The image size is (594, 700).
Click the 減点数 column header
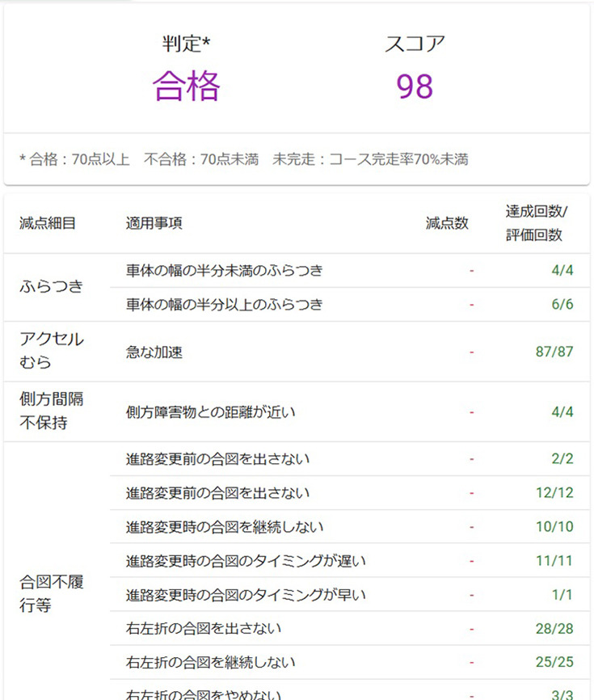(447, 223)
